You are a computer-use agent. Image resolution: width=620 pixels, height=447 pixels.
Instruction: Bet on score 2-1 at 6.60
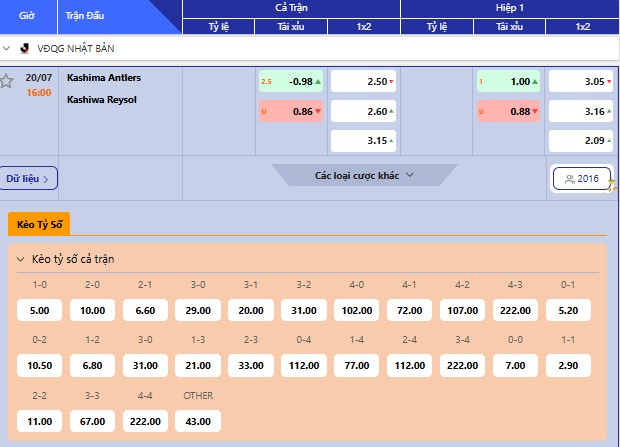coord(145,310)
